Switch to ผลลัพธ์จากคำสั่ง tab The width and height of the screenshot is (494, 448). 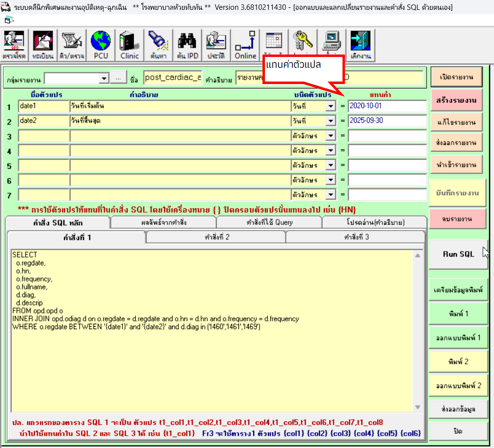tap(163, 223)
